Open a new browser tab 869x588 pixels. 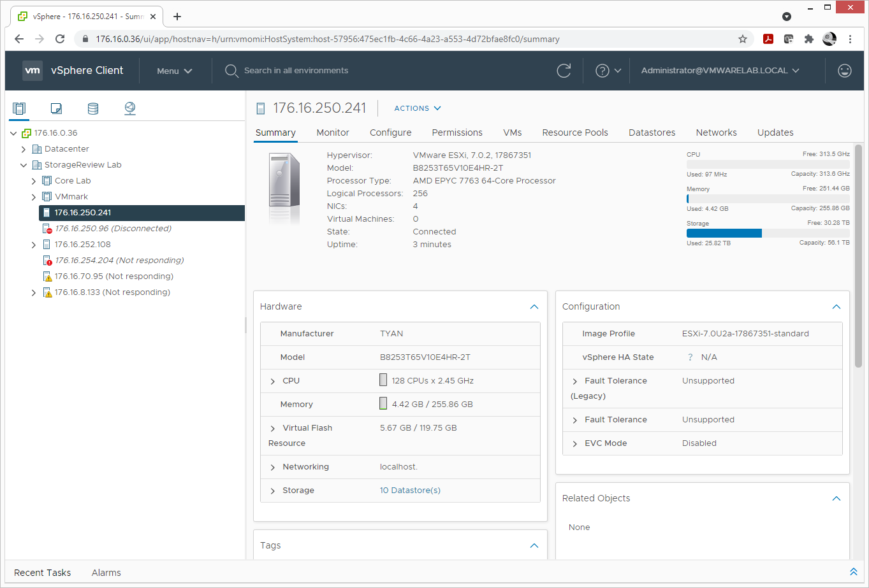(177, 17)
